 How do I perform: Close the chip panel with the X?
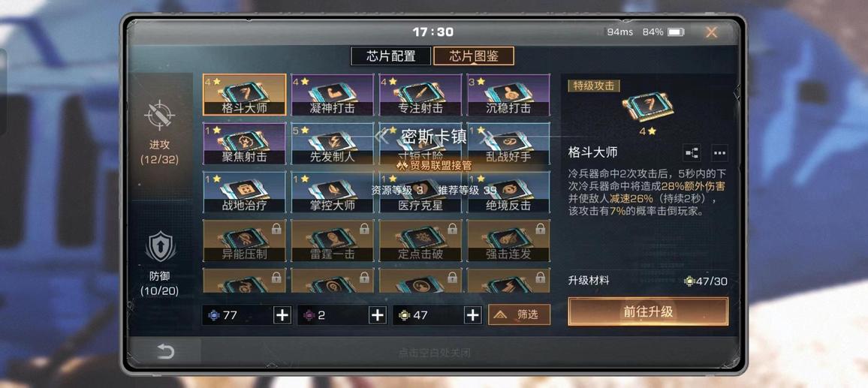coord(711,33)
